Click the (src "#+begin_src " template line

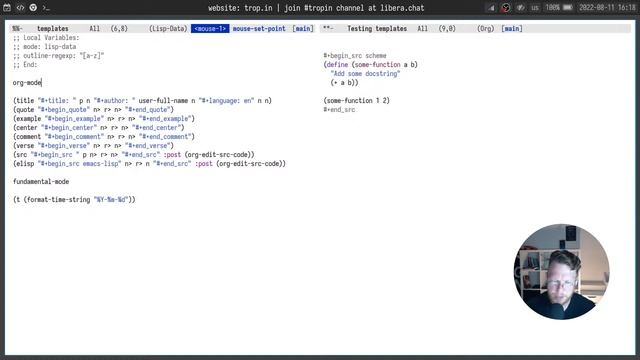[x=133, y=155]
